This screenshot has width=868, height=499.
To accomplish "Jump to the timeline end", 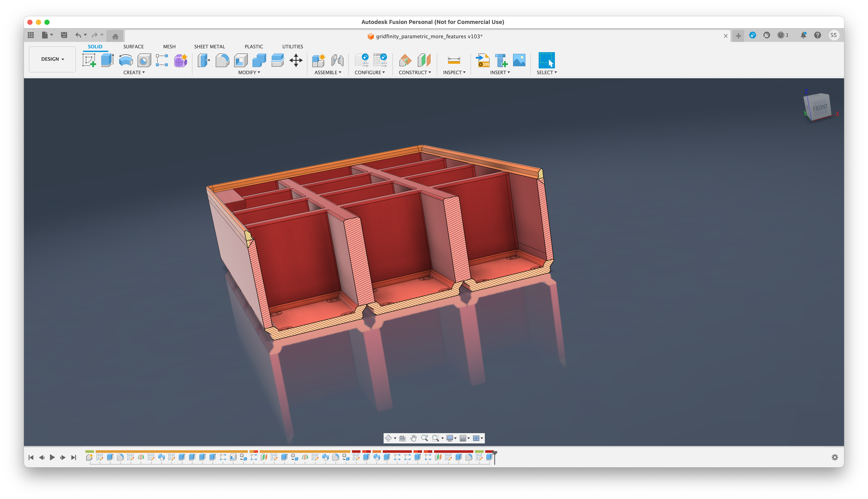I will point(74,457).
